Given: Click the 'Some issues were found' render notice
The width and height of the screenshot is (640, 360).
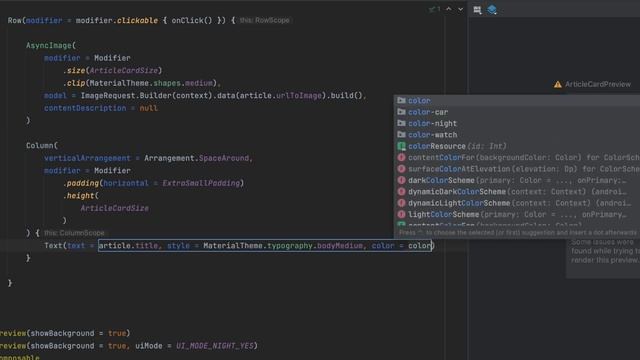Looking at the screenshot, I should click(605, 251).
